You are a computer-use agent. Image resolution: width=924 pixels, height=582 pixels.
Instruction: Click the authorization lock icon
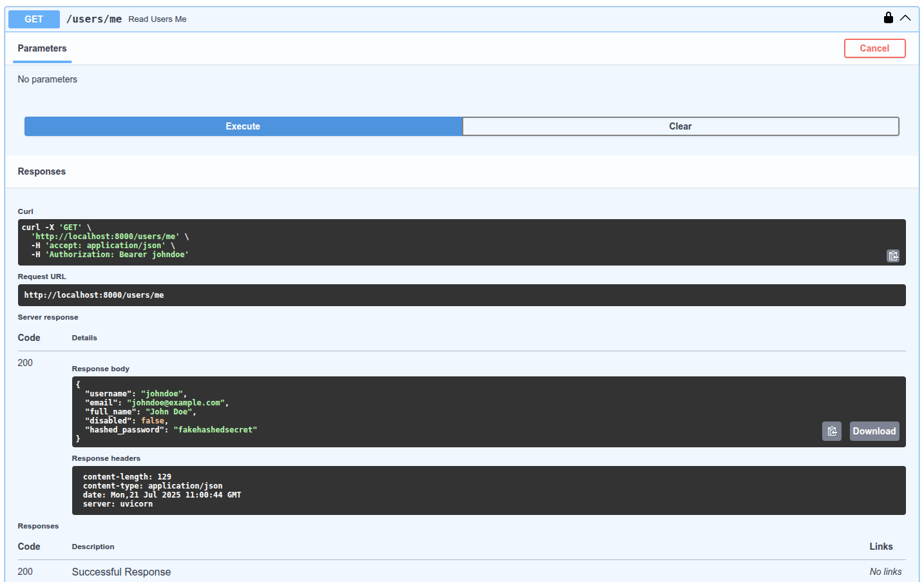point(889,18)
